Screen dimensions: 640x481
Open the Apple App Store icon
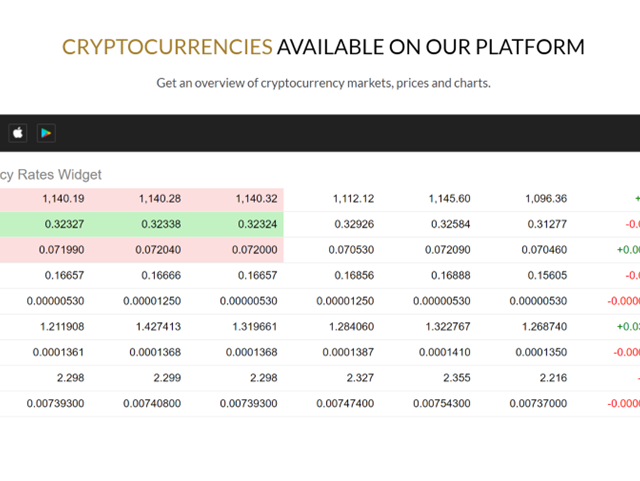pos(18,132)
